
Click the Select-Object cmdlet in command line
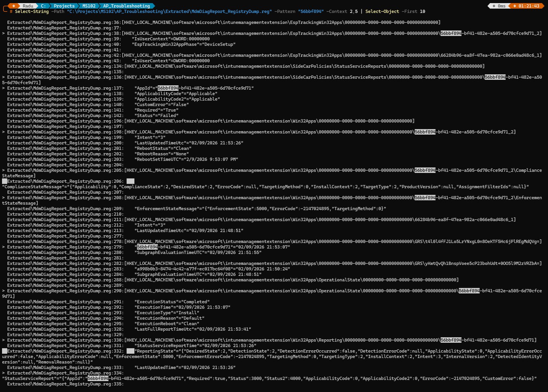point(382,11)
